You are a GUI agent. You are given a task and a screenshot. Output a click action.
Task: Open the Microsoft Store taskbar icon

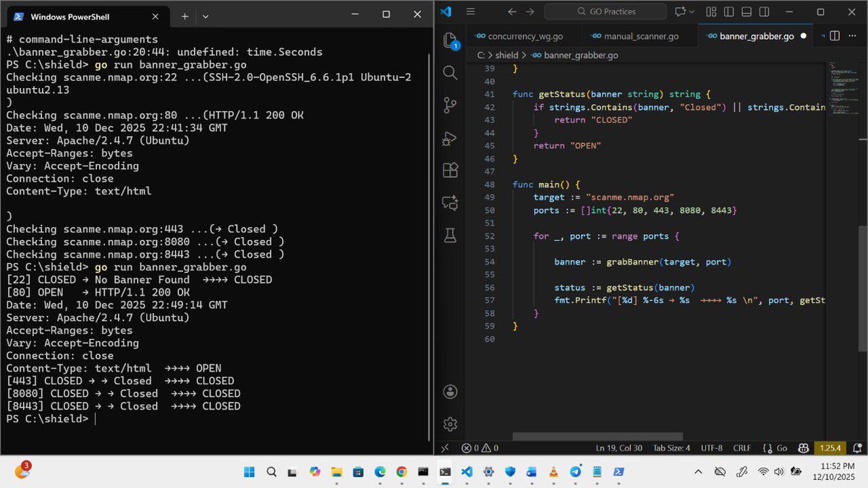point(358,471)
